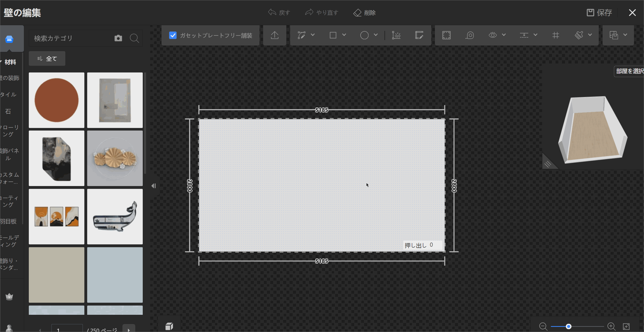This screenshot has width=644, height=332.
Task: Expand the paving material dropdown arrow
Action: point(590,35)
